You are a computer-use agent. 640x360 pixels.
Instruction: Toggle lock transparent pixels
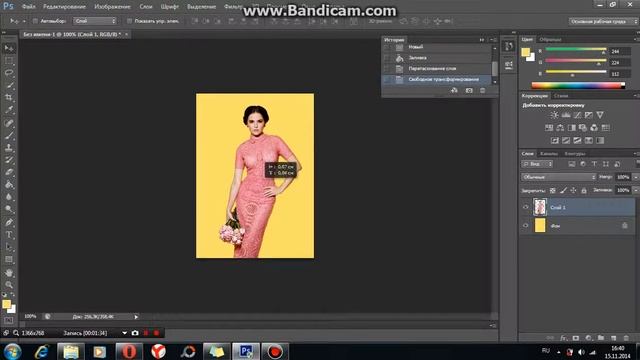[x=553, y=190]
